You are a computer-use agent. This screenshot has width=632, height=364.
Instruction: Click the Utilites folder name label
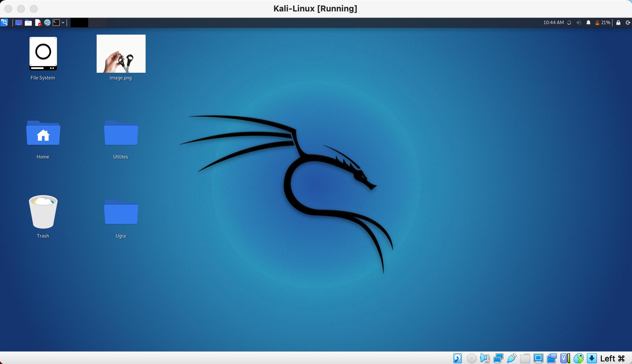(x=120, y=157)
